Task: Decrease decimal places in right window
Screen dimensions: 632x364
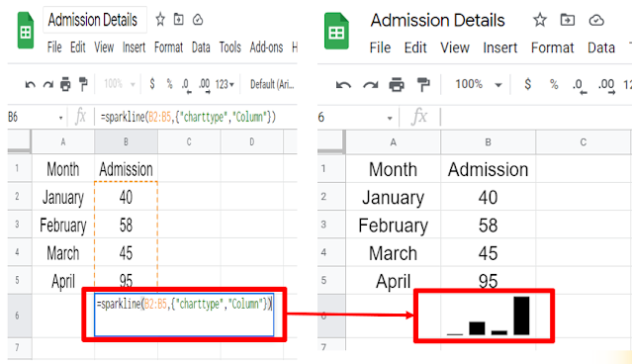Action: pos(580,86)
